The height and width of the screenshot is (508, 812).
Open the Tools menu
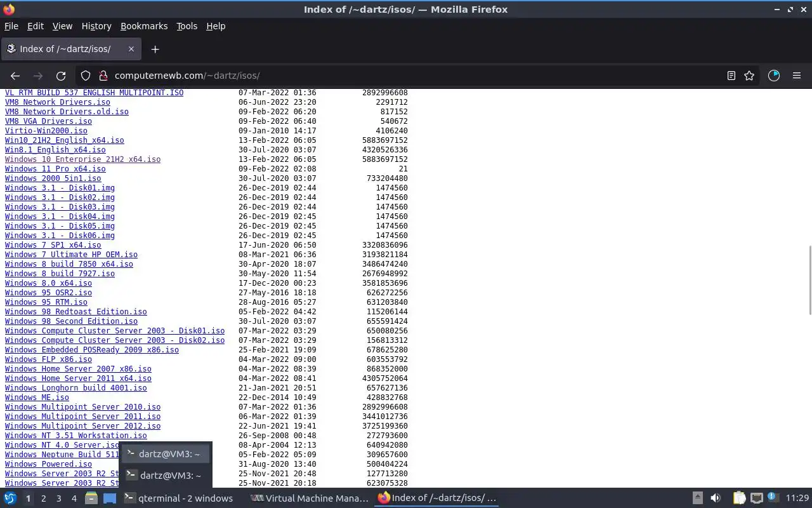(x=187, y=26)
